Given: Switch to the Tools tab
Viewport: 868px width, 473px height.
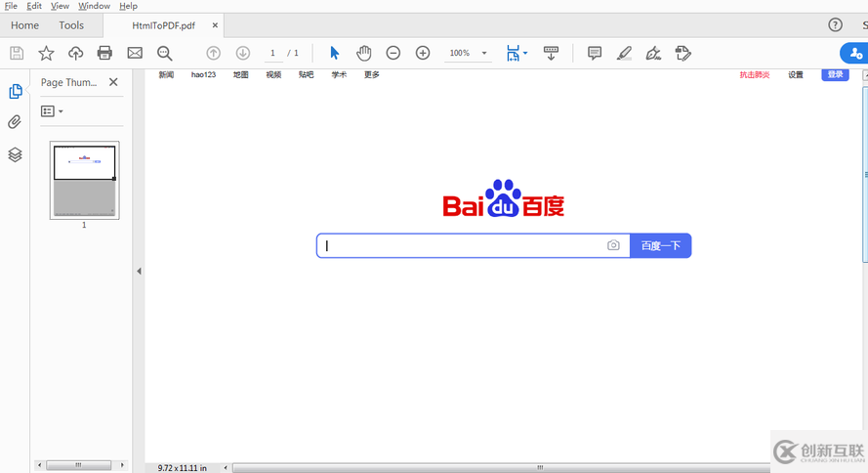Looking at the screenshot, I should click(x=71, y=25).
